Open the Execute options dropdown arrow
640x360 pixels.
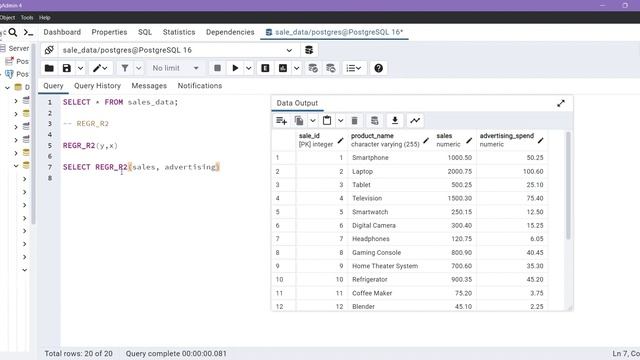pos(249,68)
